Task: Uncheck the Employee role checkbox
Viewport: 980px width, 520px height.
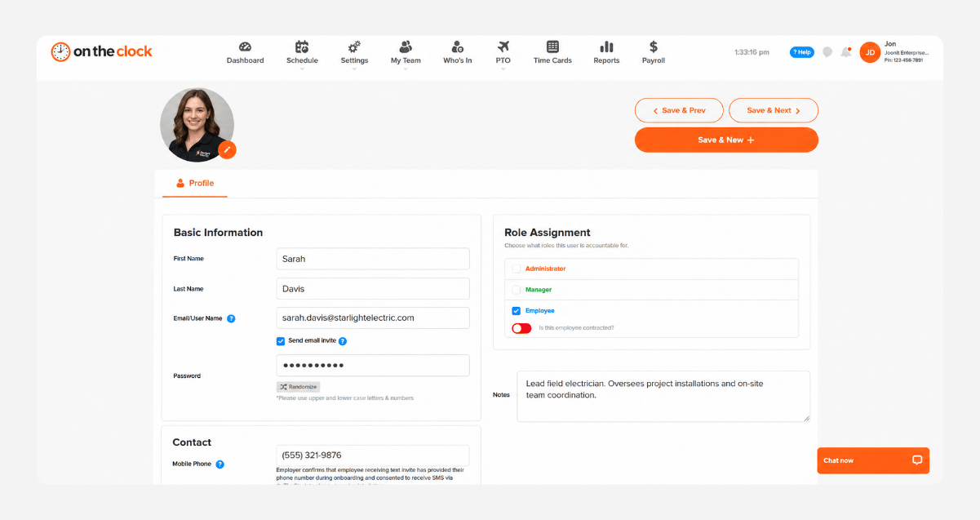Action: 516,311
